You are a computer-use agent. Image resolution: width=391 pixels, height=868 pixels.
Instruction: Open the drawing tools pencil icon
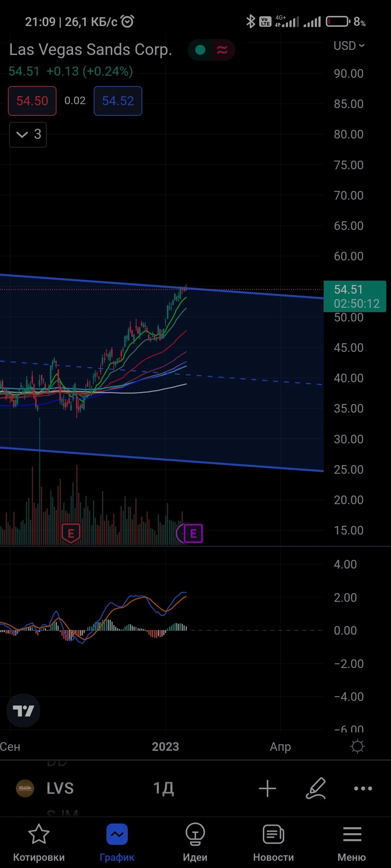316,788
